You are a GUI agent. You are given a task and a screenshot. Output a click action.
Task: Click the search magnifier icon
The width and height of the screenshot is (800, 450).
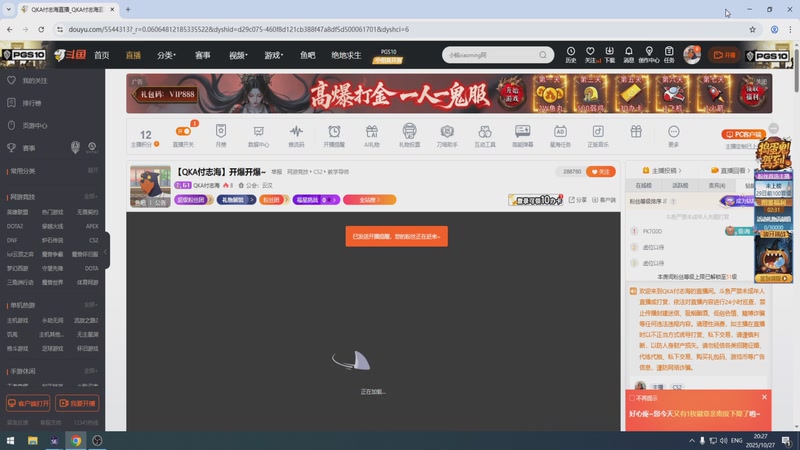[x=543, y=55]
